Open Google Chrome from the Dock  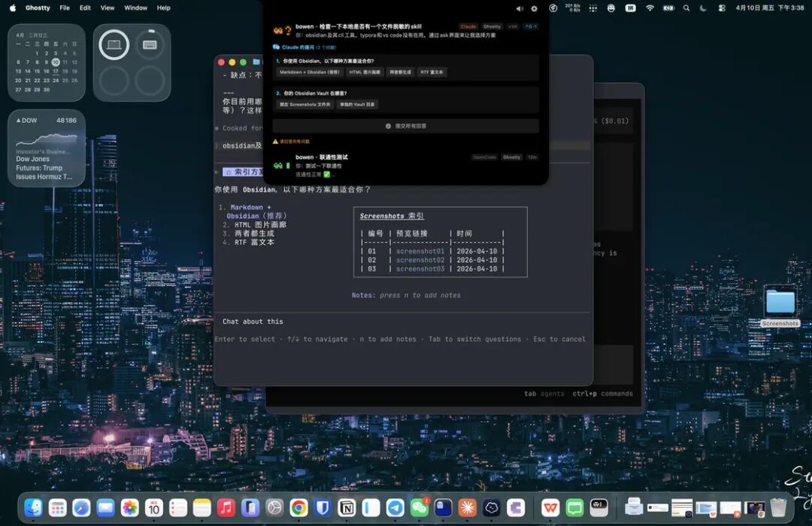click(298, 508)
